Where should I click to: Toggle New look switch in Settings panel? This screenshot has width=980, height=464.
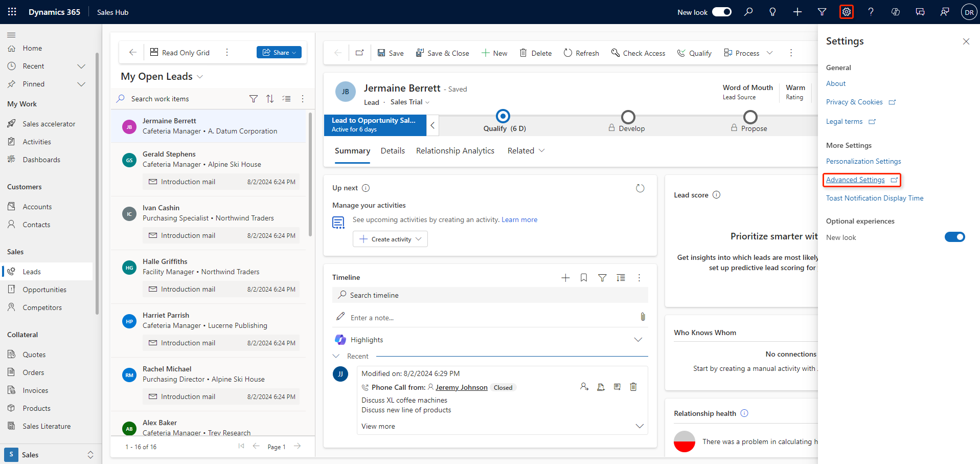coord(954,237)
